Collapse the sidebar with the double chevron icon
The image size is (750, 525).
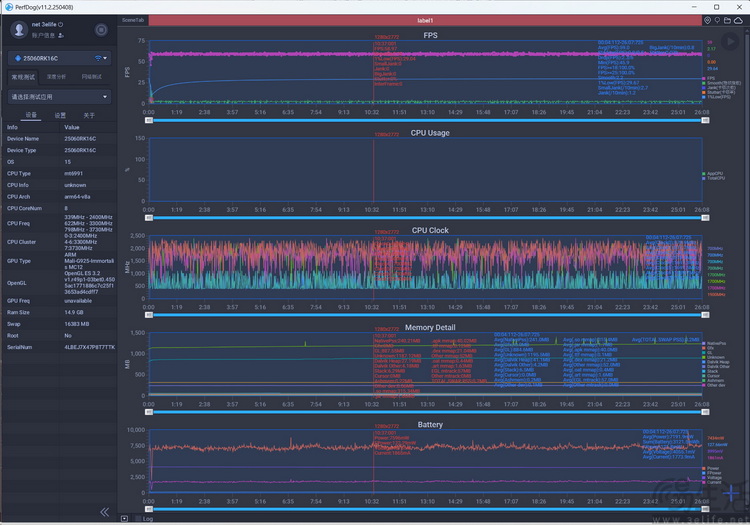pos(105,512)
